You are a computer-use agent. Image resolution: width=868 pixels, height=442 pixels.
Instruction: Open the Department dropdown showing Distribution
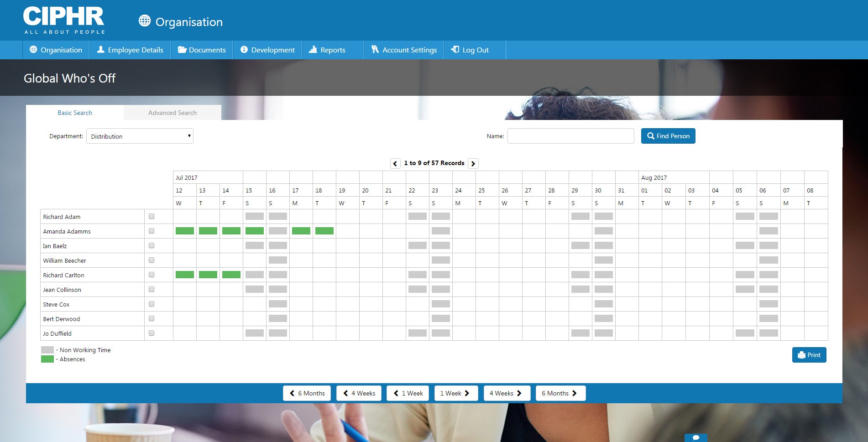point(140,136)
